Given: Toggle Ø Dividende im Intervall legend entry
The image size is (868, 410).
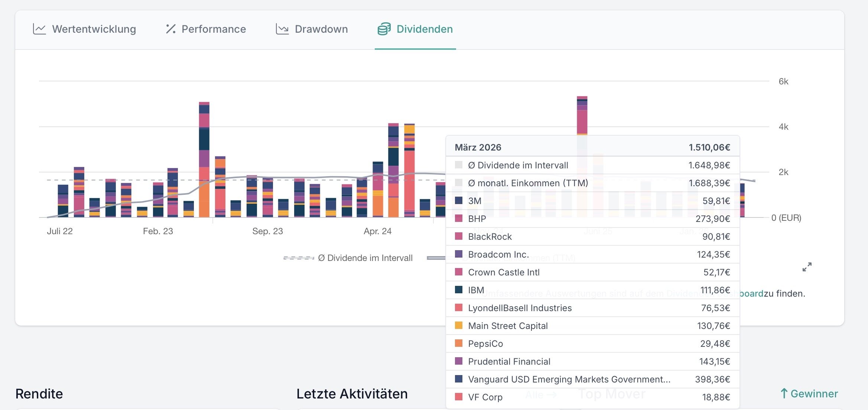Looking at the screenshot, I should point(365,258).
